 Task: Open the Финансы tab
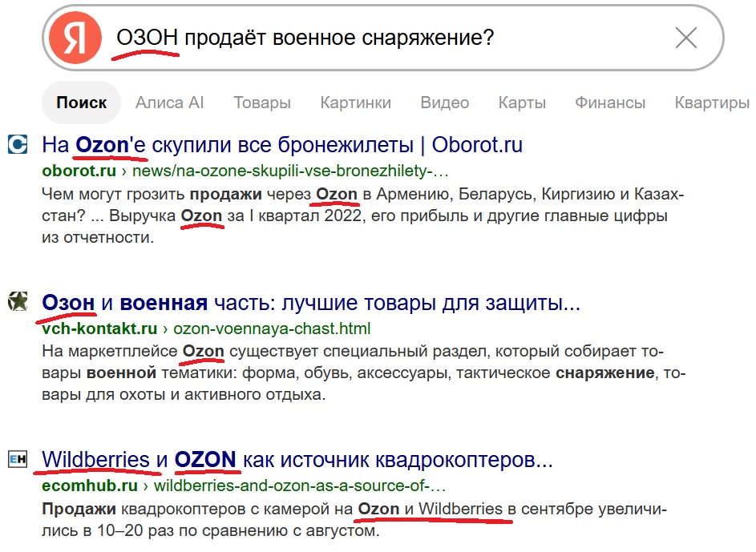tap(610, 103)
